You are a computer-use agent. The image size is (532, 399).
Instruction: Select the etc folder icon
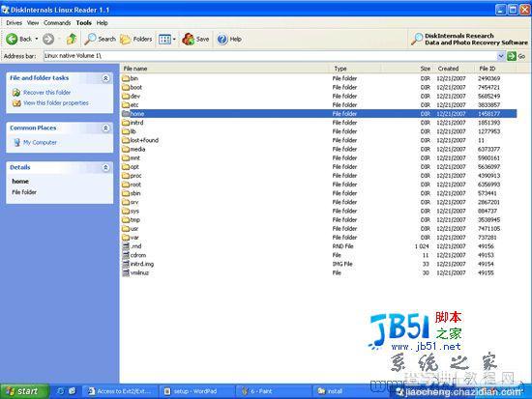(x=126, y=104)
